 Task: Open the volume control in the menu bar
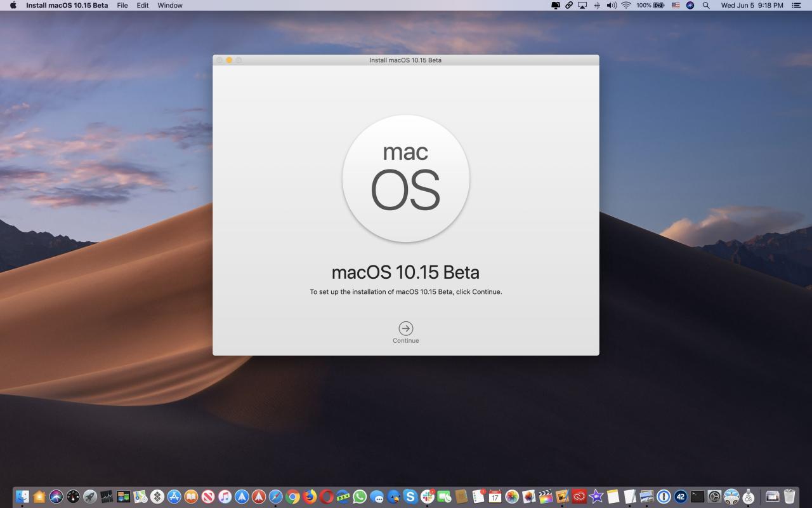pyautogui.click(x=612, y=5)
